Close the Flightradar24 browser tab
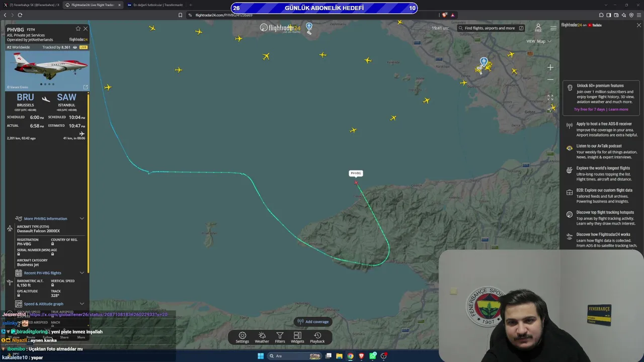The image size is (644, 362). pos(119,5)
